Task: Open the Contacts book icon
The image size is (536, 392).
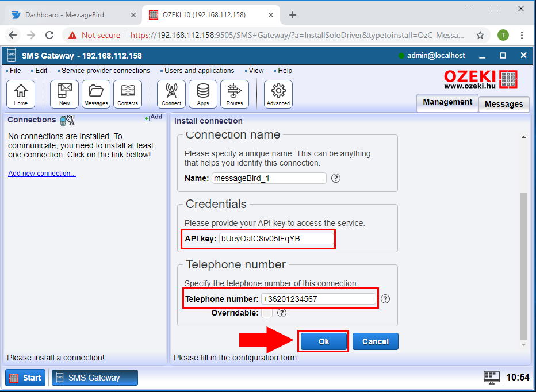Action: click(x=128, y=94)
